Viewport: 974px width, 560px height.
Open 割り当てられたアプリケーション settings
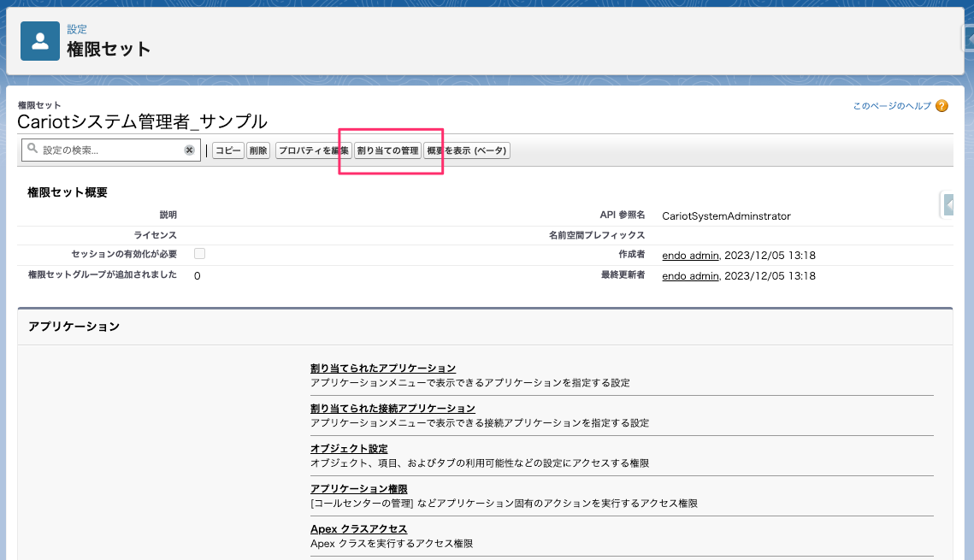coord(383,368)
